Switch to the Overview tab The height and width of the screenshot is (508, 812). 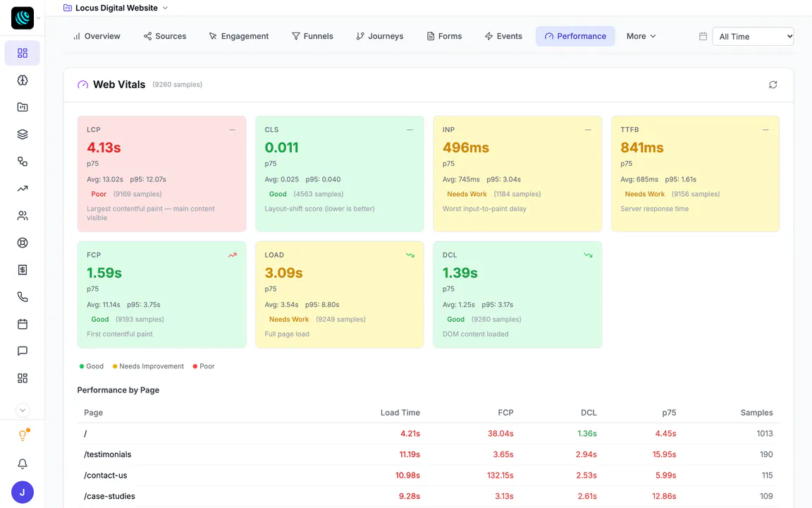click(97, 36)
